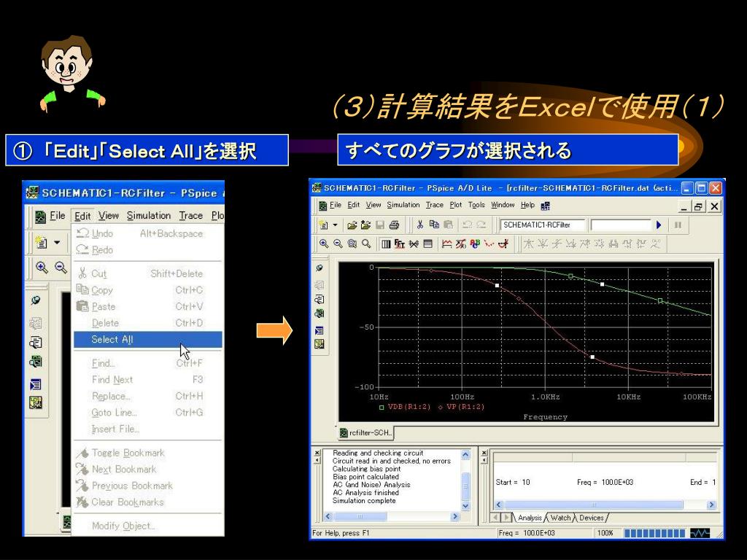747x560 pixels.
Task: Click the icon right of Help menu
Action: 546,205
